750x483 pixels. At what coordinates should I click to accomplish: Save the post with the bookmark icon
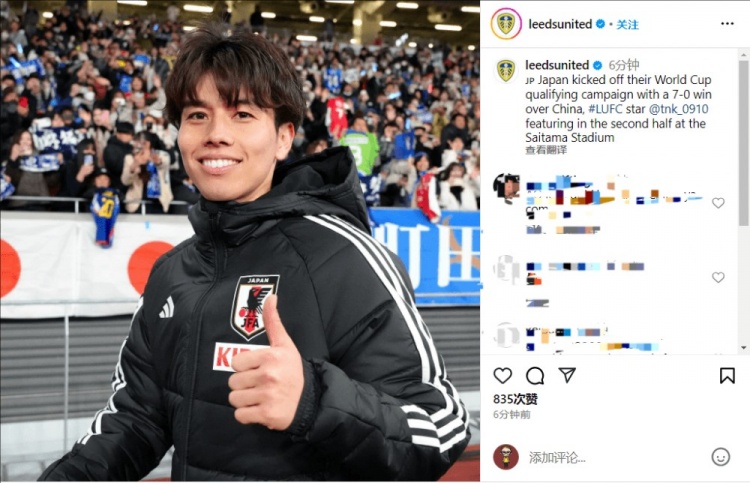727,375
